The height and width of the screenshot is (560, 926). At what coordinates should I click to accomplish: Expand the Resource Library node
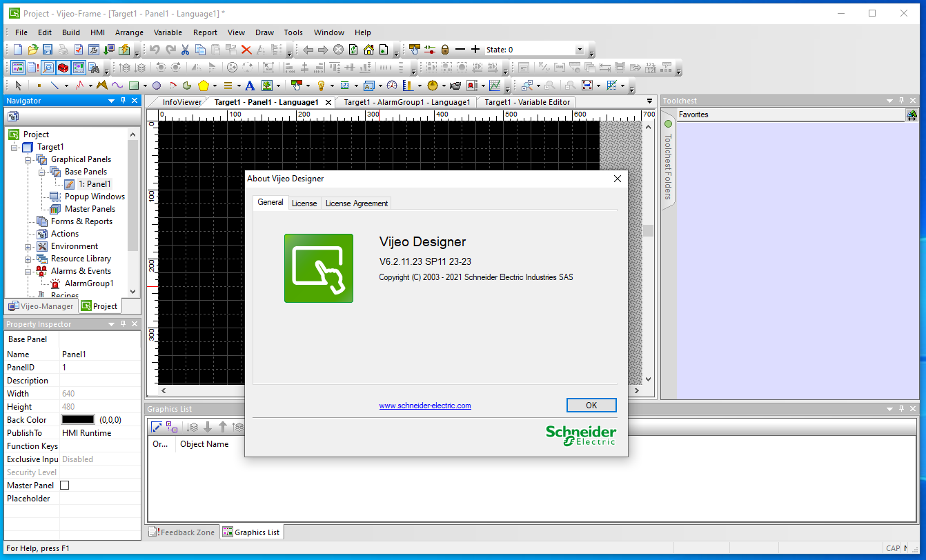pyautogui.click(x=28, y=259)
